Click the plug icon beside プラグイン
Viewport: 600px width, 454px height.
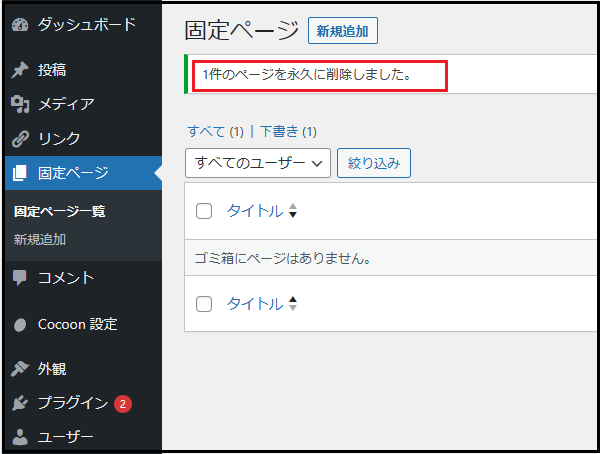point(20,403)
